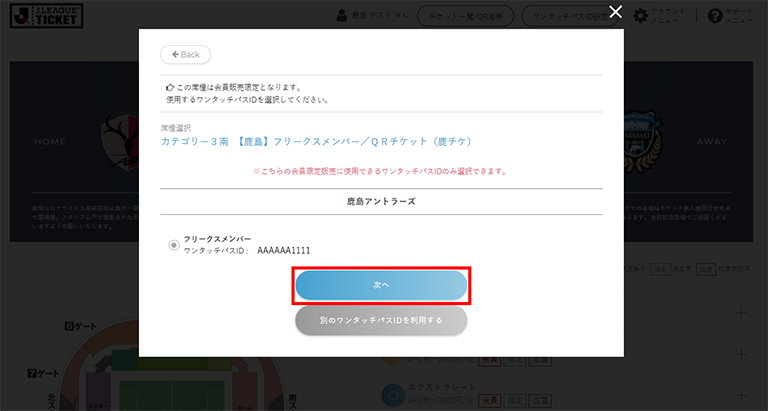Open チケット一覧/QR発券 in the header
768x411 pixels.
[x=465, y=16]
